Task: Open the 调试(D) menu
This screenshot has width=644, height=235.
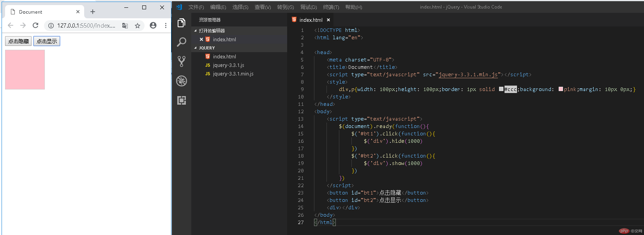Action: (x=309, y=7)
